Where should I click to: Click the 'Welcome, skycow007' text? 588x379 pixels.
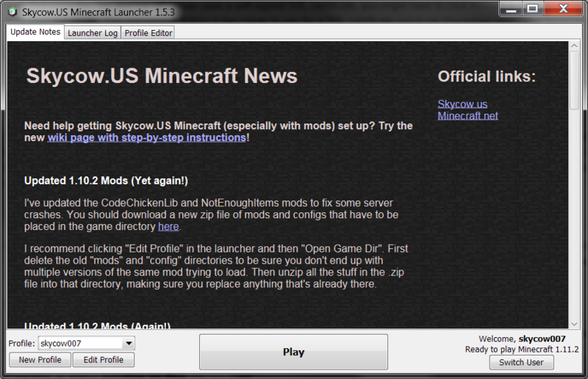coord(522,339)
